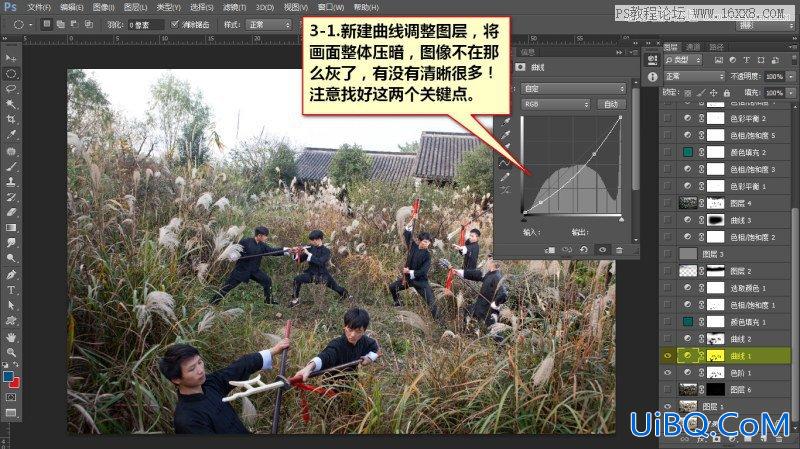This screenshot has width=800, height=449.
Task: Click the feather 羽化 input field
Action: pos(146,24)
